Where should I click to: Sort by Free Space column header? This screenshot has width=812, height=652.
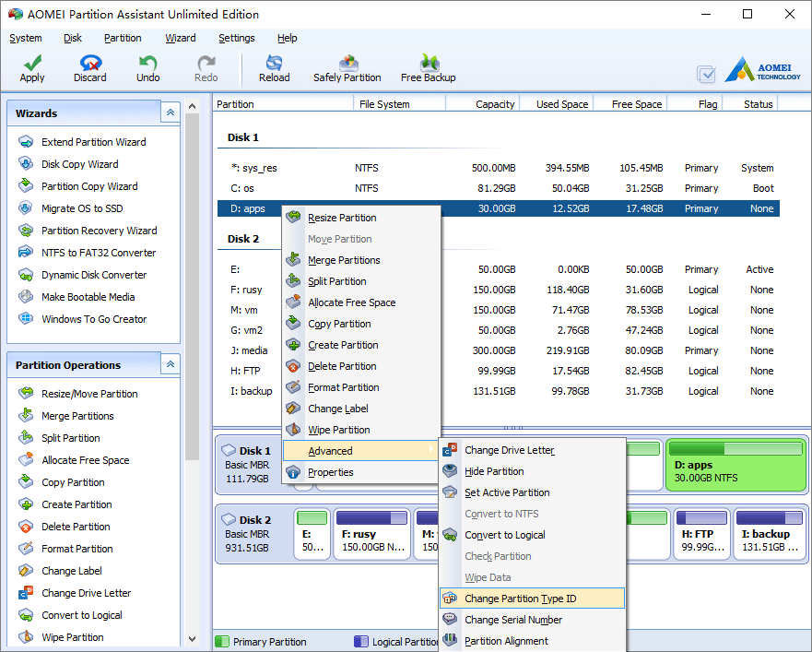pyautogui.click(x=630, y=104)
